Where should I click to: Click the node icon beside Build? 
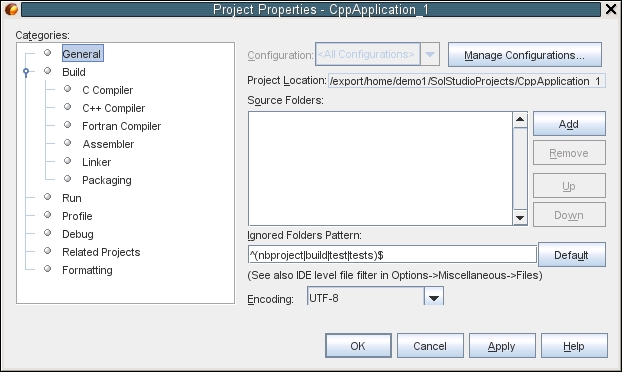pyautogui.click(x=48, y=71)
